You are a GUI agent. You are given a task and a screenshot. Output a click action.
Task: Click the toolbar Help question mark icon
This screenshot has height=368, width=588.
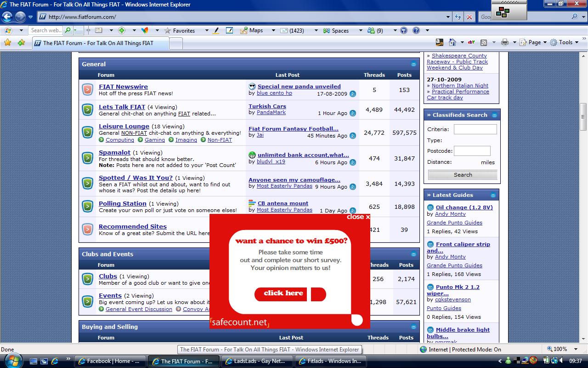point(416,30)
